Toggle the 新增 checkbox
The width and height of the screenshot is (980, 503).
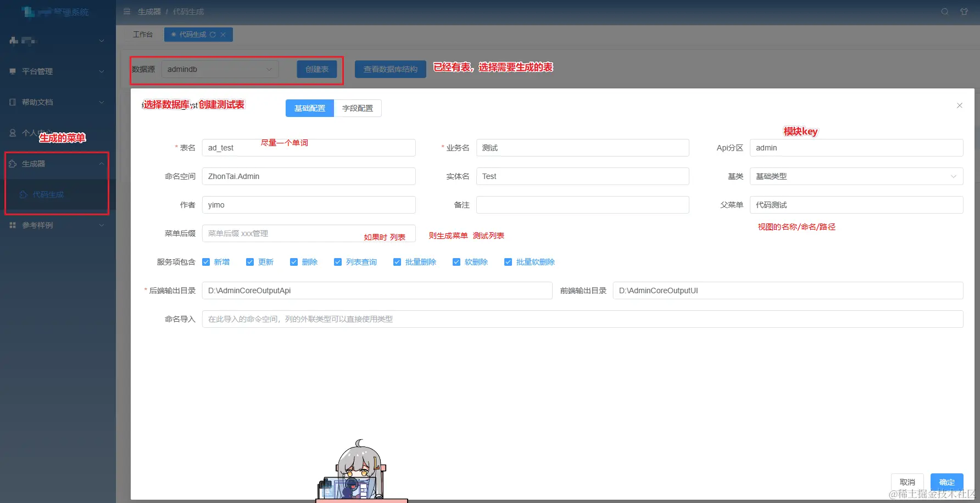click(x=206, y=262)
